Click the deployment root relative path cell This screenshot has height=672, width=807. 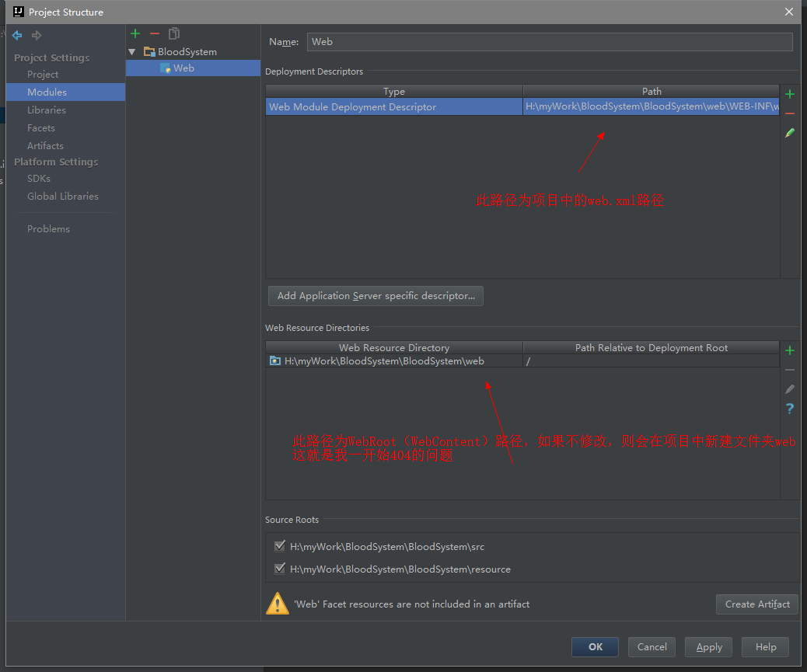651,361
